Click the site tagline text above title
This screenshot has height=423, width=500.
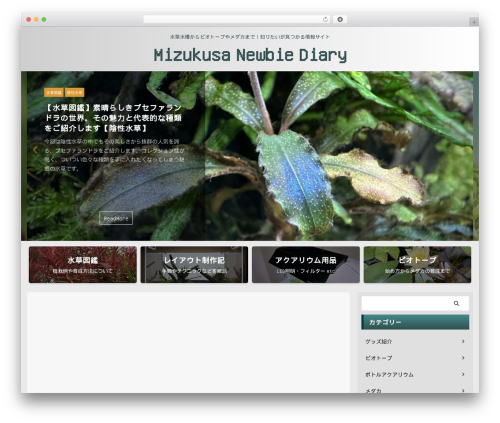click(250, 37)
